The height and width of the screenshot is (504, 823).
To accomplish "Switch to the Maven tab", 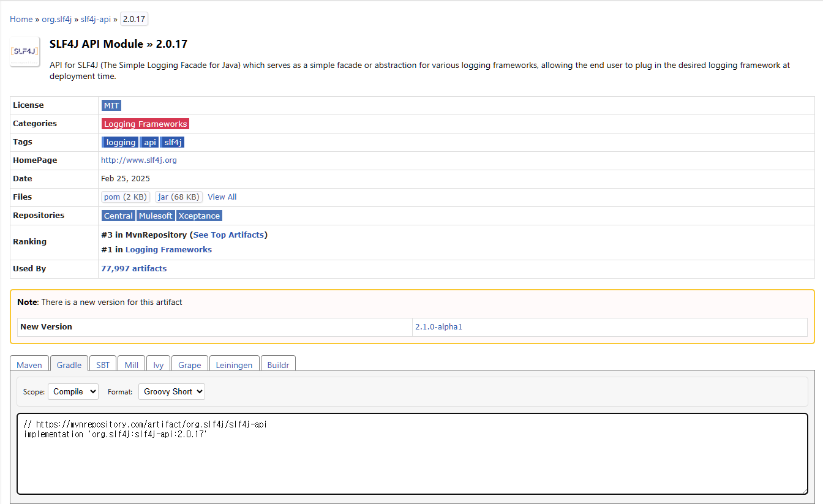I will pos(29,364).
